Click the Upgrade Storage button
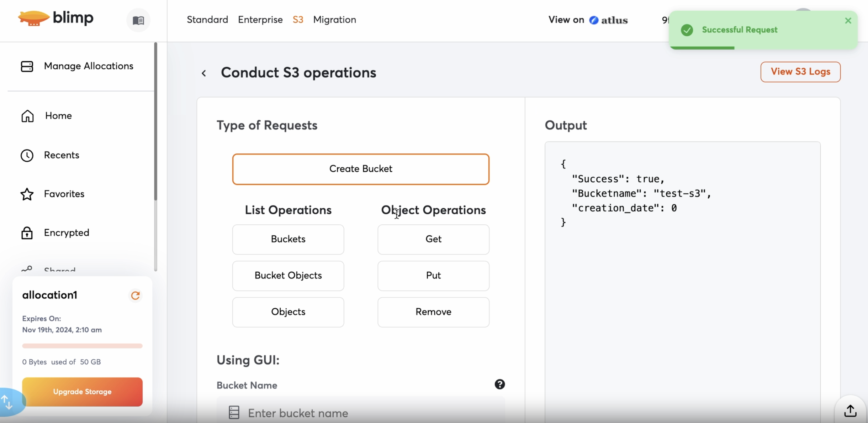 [82, 392]
